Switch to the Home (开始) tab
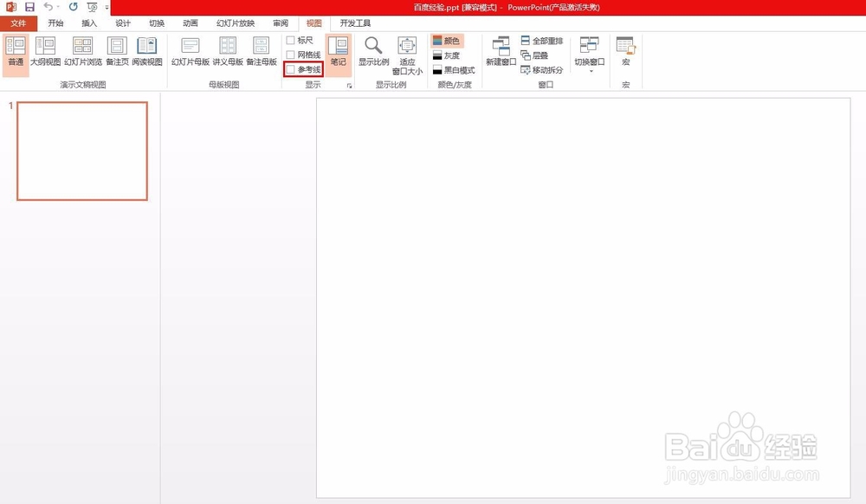This screenshot has width=866, height=504. coord(55,23)
